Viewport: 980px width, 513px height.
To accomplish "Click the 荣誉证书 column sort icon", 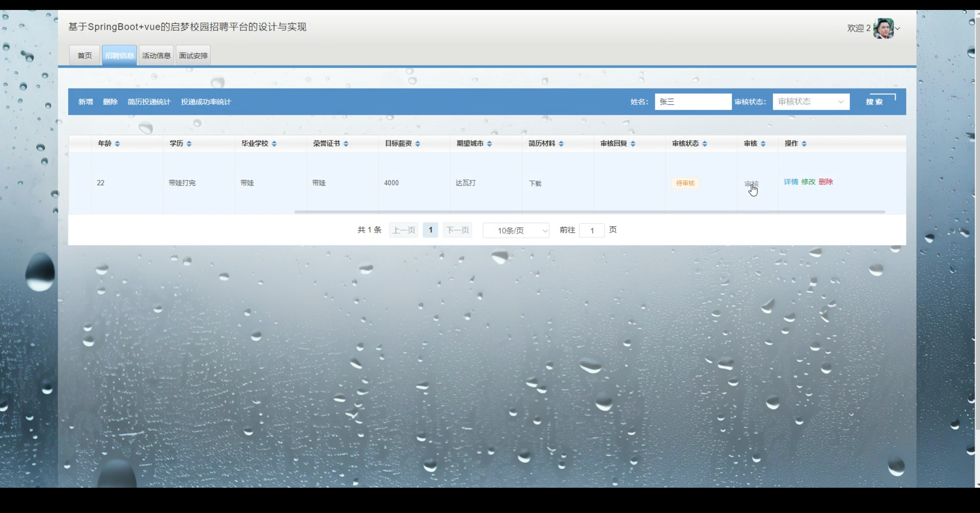I will (x=346, y=144).
